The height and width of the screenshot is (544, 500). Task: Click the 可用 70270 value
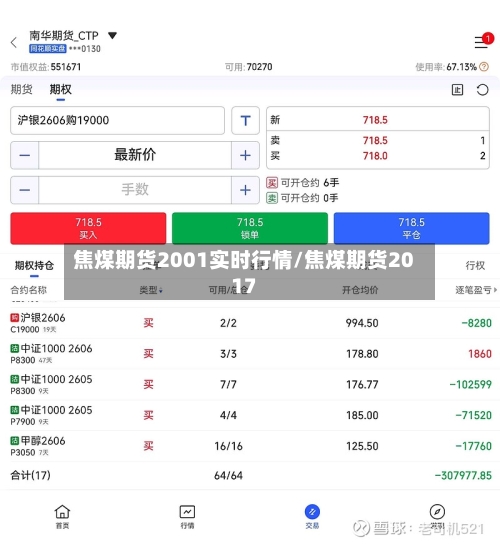(x=260, y=67)
